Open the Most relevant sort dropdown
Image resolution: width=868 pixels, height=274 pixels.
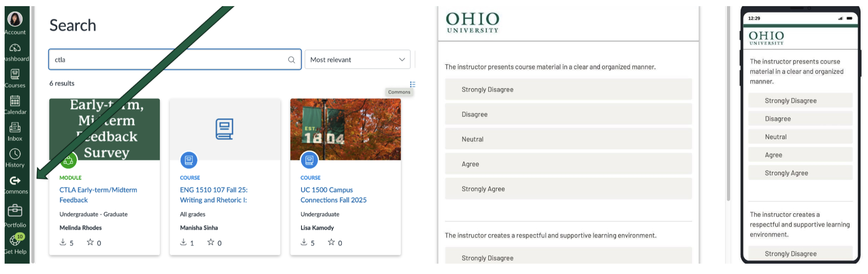coord(357,59)
